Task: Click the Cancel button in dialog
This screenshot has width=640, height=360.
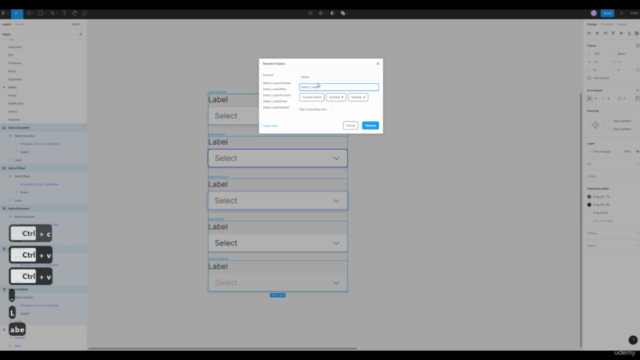Action: coord(350,125)
